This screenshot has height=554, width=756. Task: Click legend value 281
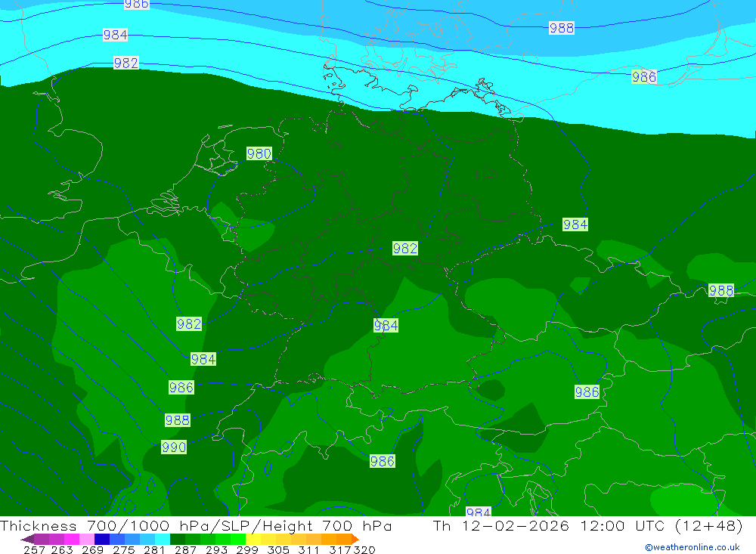pos(154,549)
